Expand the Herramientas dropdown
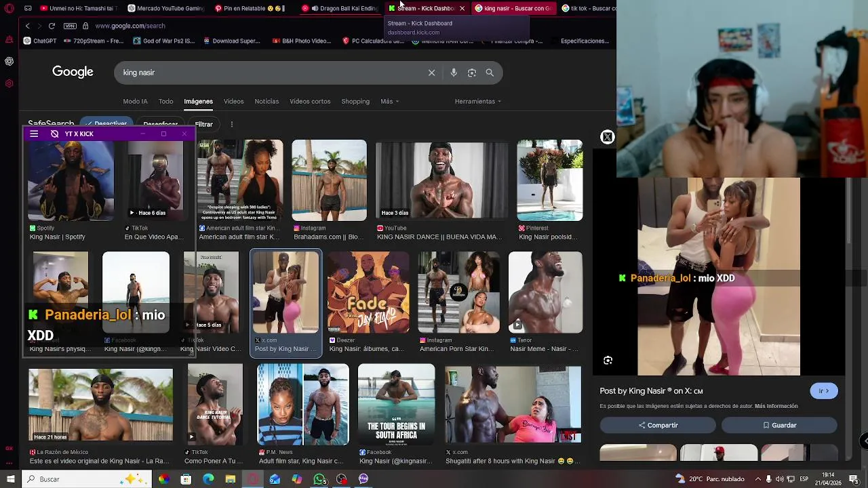 point(477,101)
